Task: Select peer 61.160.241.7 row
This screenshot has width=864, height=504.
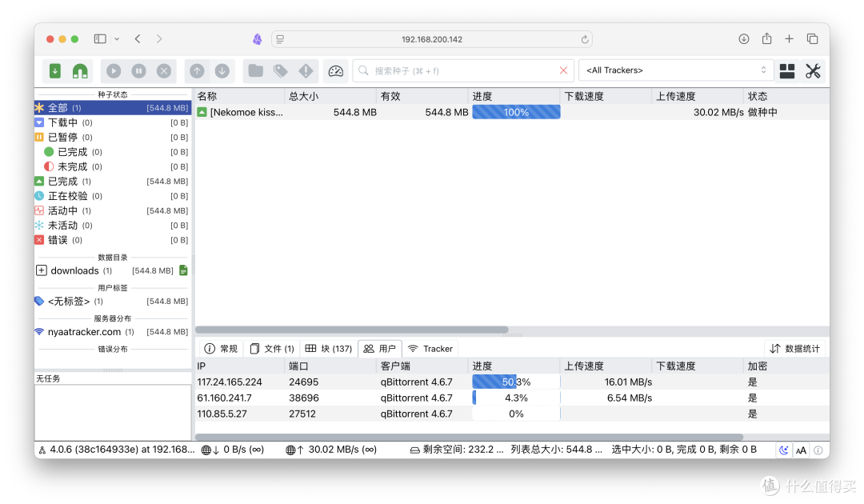Action: click(x=512, y=398)
